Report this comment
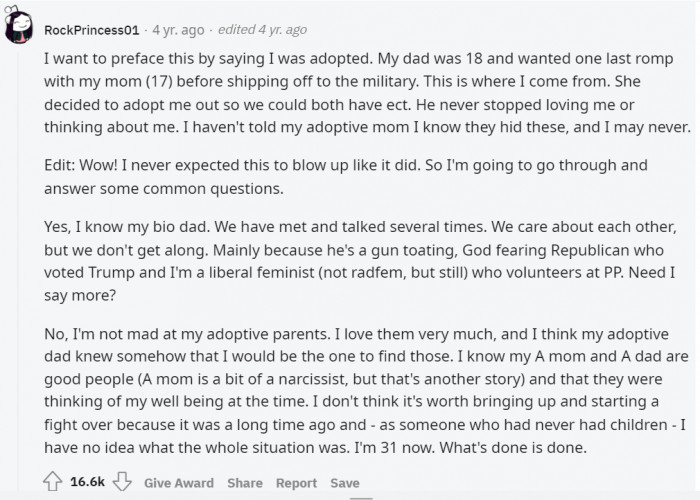 (296, 483)
